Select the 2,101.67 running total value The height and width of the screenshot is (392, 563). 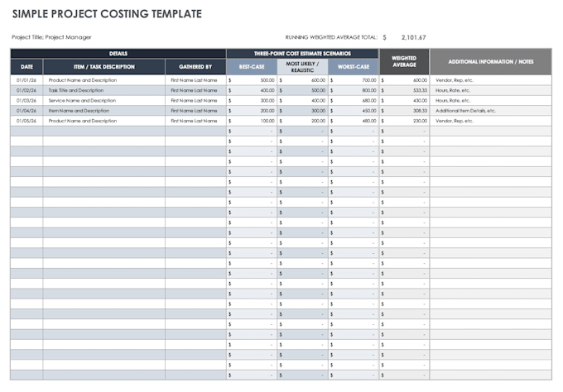click(414, 37)
